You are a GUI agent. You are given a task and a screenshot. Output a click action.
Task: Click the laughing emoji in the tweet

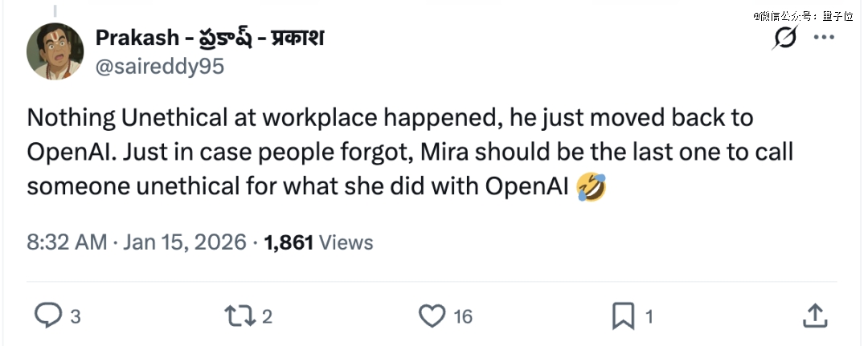tap(592, 187)
